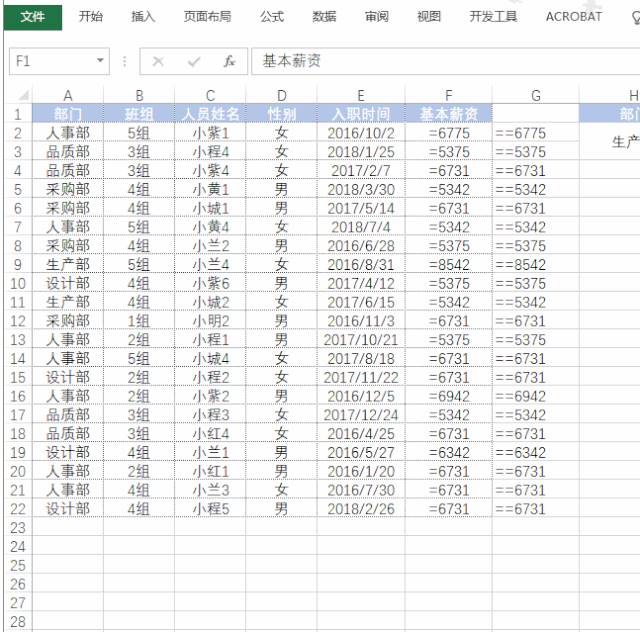Click the 性别 header cell
640x632 pixels.
(281, 114)
